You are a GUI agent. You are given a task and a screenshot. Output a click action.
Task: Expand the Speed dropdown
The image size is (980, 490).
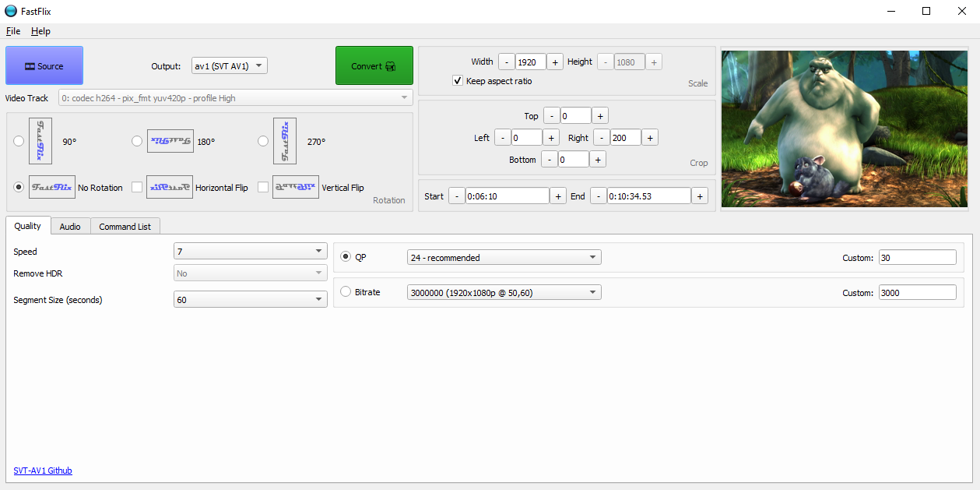click(250, 252)
